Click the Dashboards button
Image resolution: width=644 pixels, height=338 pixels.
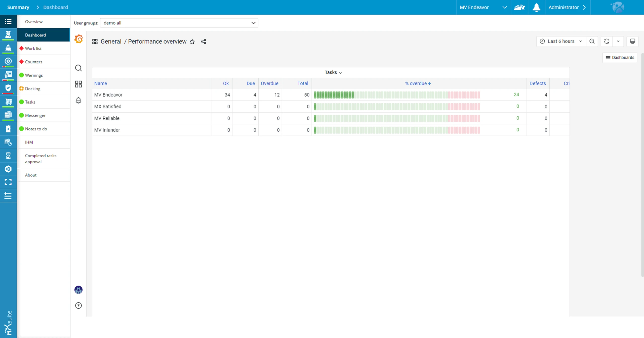point(620,57)
